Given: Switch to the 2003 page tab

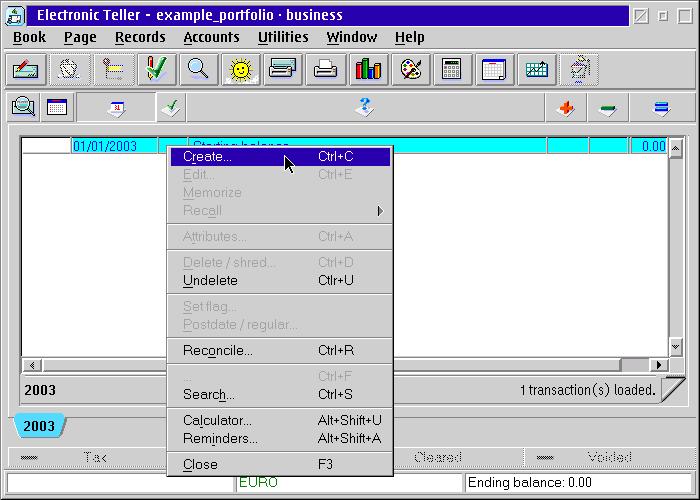Looking at the screenshot, I should tap(39, 426).
